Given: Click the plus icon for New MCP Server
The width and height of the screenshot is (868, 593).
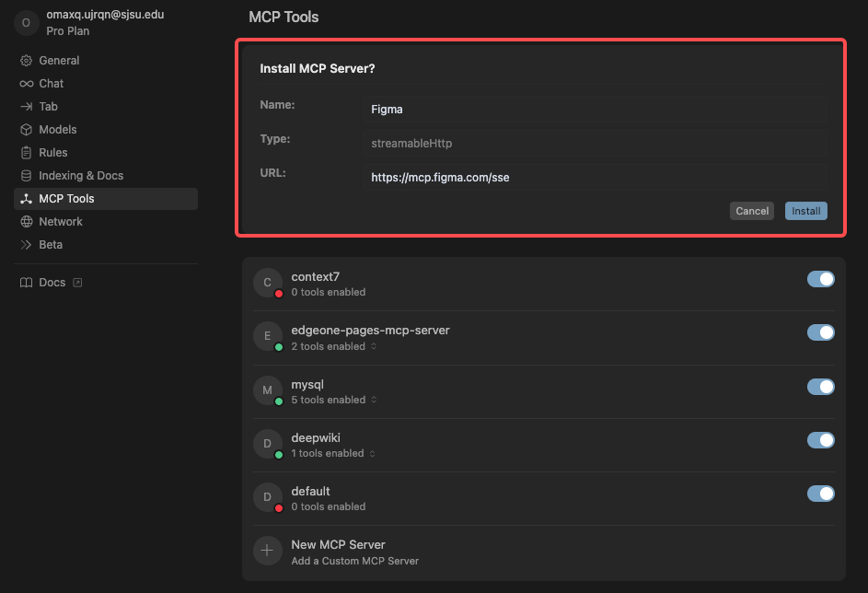Looking at the screenshot, I should click(267, 551).
